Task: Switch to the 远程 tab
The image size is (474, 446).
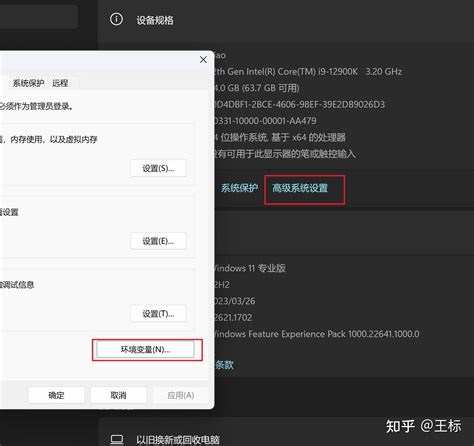Action: [x=60, y=83]
